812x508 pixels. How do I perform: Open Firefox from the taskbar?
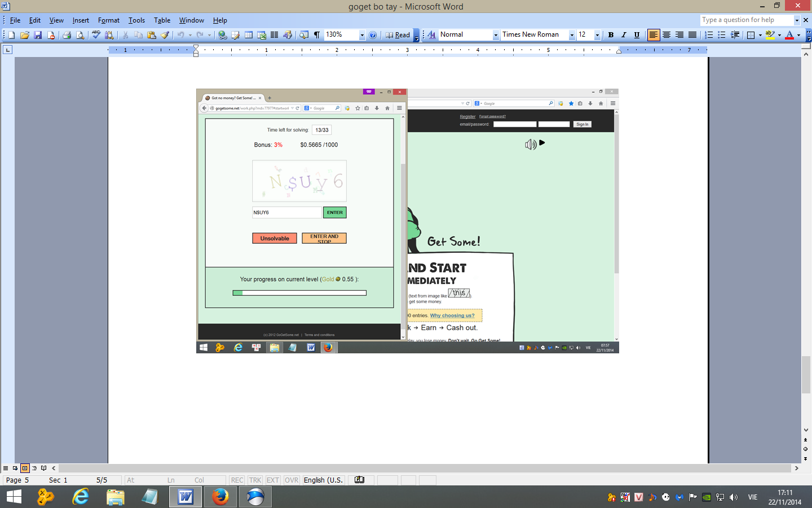click(x=220, y=497)
